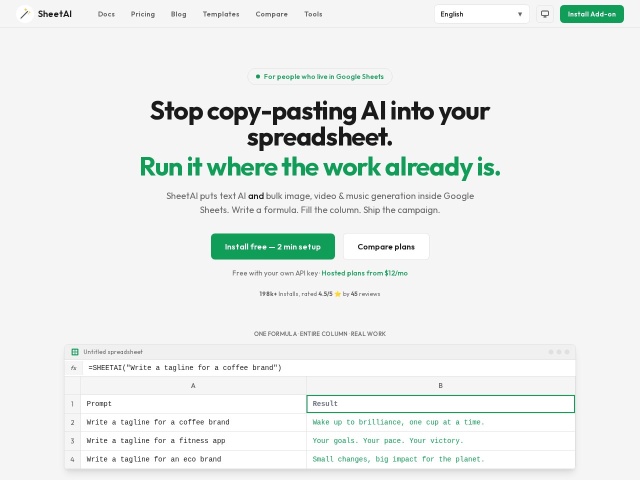Click the SheetAI brand name
Image resolution: width=640 pixels, height=480 pixels.
point(55,14)
